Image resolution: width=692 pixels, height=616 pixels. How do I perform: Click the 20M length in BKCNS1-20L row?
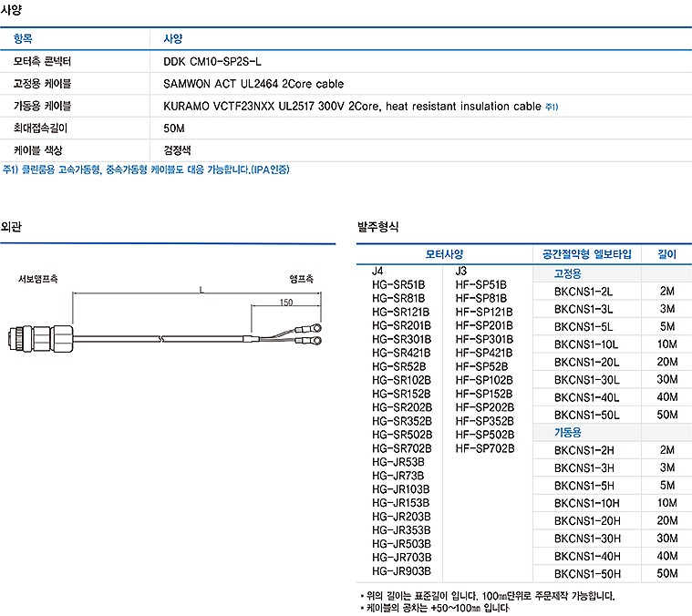(x=667, y=362)
